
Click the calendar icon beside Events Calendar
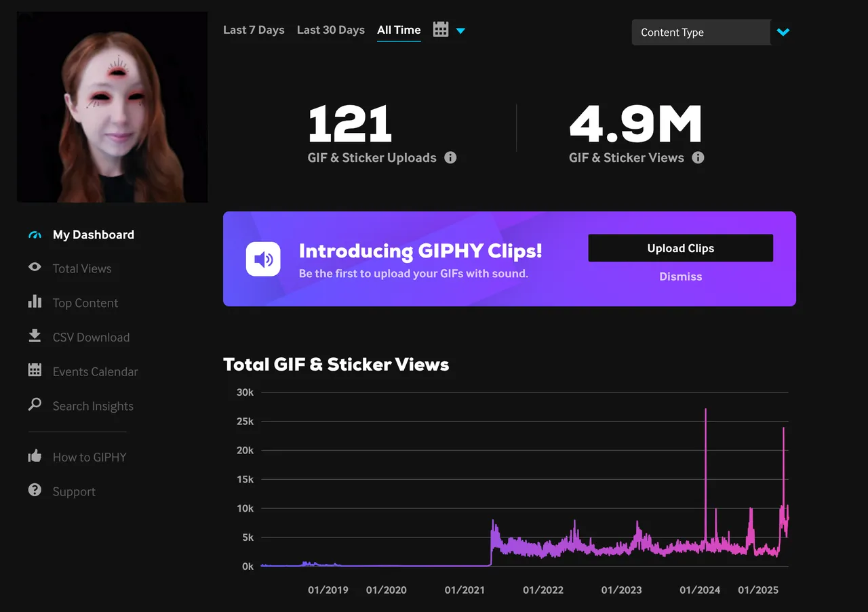coord(35,370)
